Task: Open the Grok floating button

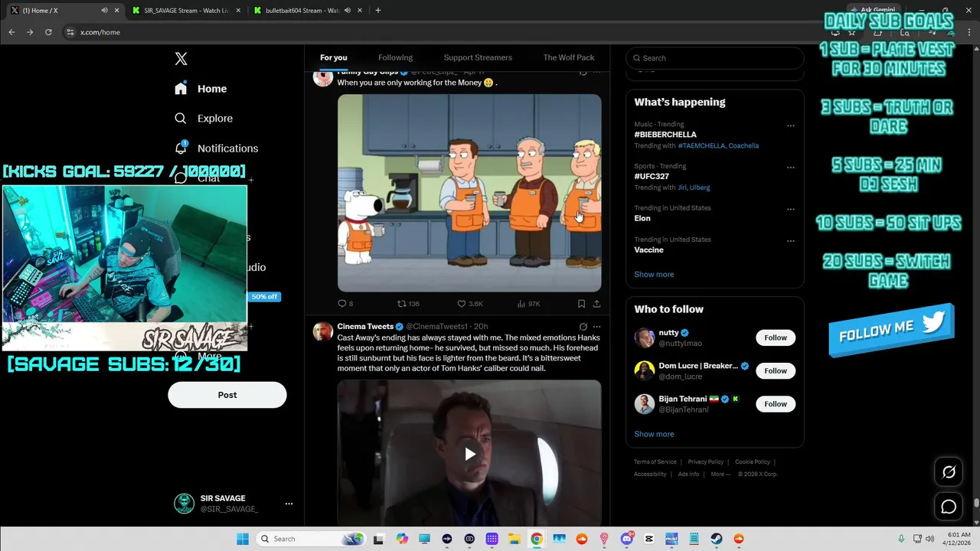Action: [x=949, y=472]
